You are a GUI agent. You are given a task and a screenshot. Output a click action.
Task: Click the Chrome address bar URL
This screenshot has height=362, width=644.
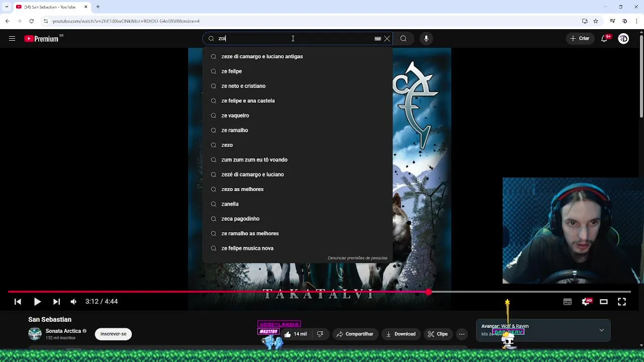(126, 21)
